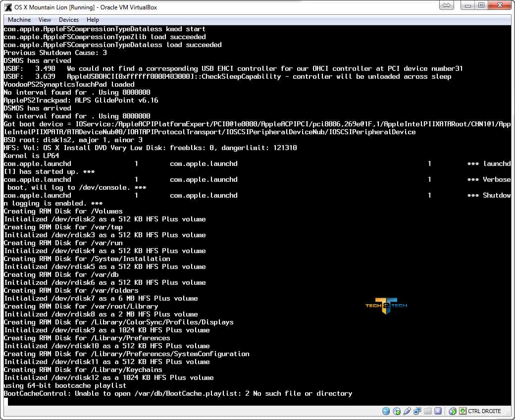This screenshot has height=420, width=515.
Task: Click the 'BootCacheControl: Unable to open' line
Action: coord(178,393)
